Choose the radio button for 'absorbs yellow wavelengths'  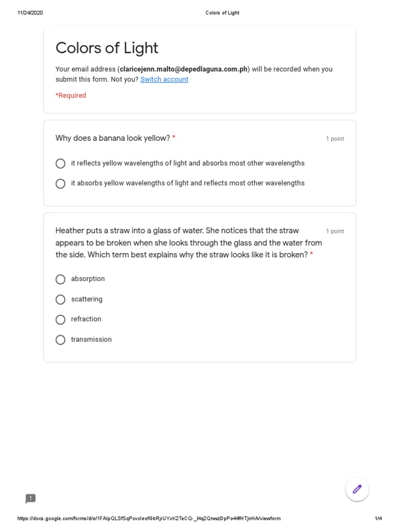coord(61,183)
